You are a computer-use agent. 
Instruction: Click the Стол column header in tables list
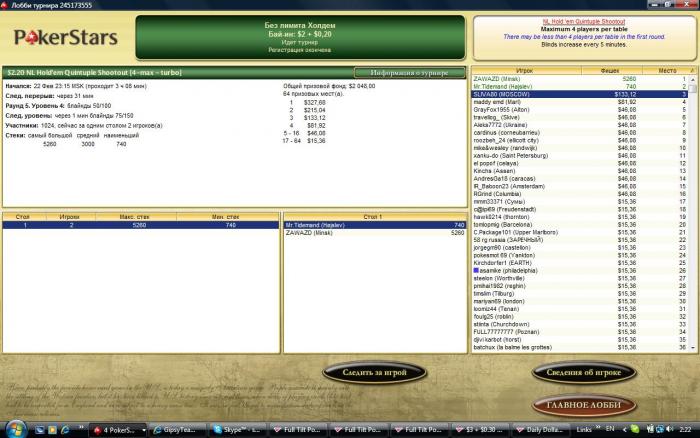point(23,217)
